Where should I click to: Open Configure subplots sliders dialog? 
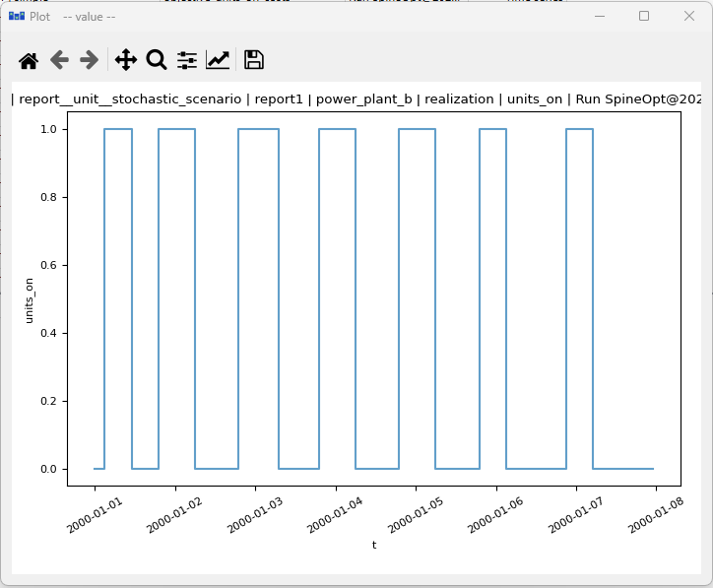coord(187,60)
